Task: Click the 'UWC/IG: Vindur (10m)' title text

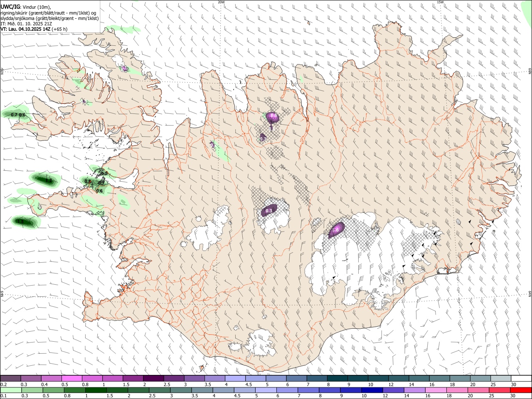Action: click(26, 7)
